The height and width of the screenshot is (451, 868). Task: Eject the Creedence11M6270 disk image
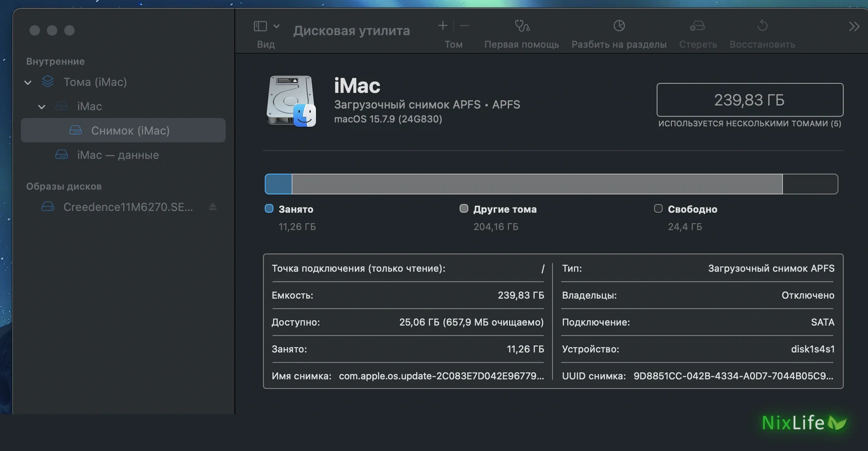point(213,207)
